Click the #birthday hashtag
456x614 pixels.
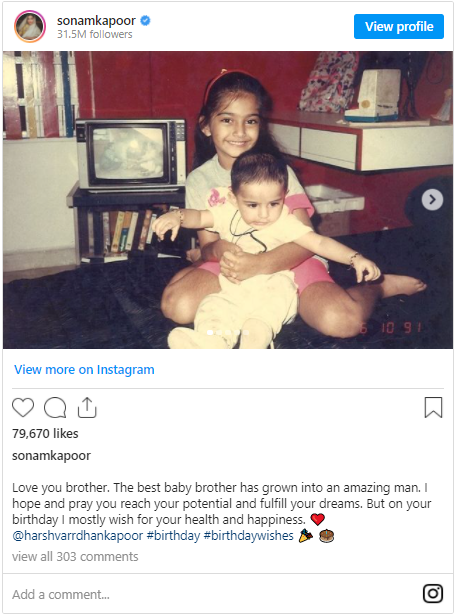click(173, 536)
